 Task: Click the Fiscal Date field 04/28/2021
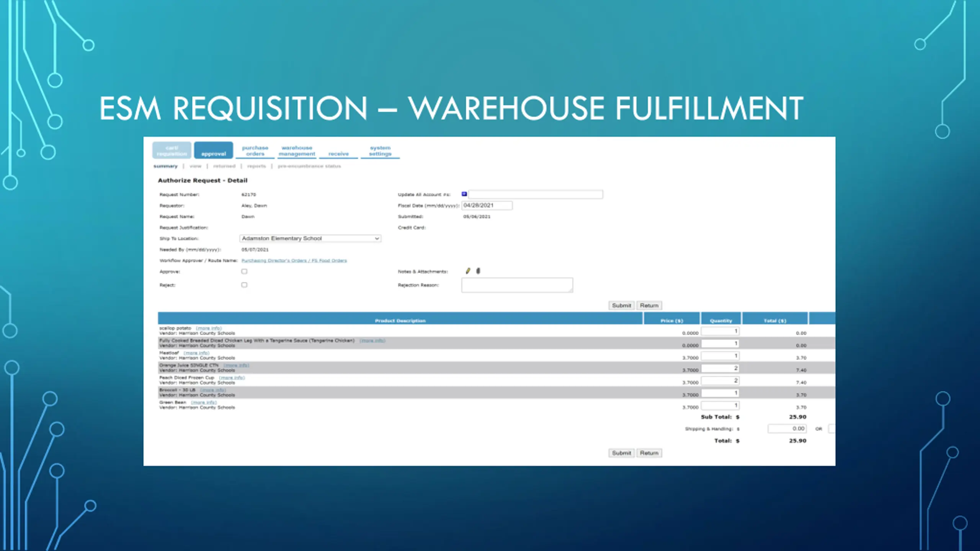tap(487, 205)
